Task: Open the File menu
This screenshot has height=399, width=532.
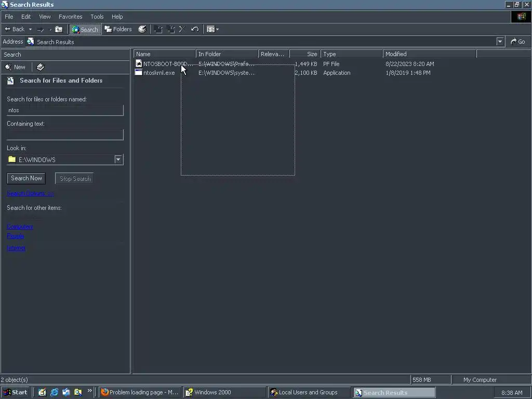Action: click(9, 17)
